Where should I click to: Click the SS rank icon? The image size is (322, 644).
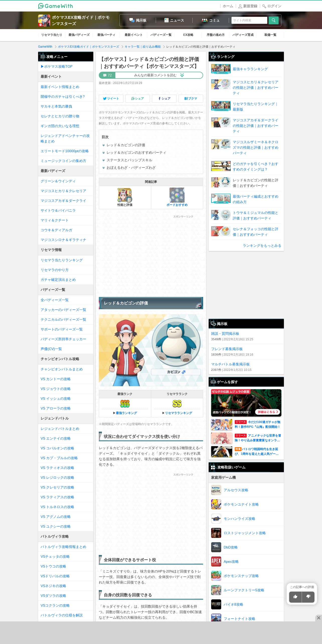click(177, 404)
